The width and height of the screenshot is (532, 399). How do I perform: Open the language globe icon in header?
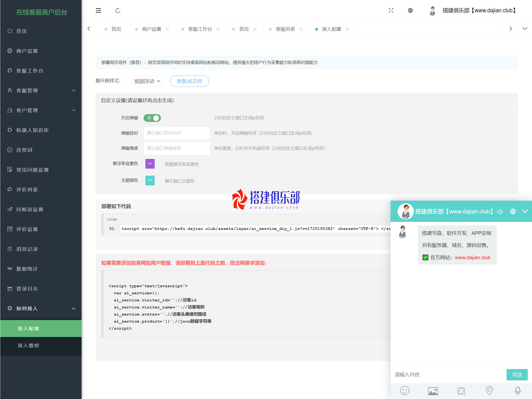click(x=410, y=10)
